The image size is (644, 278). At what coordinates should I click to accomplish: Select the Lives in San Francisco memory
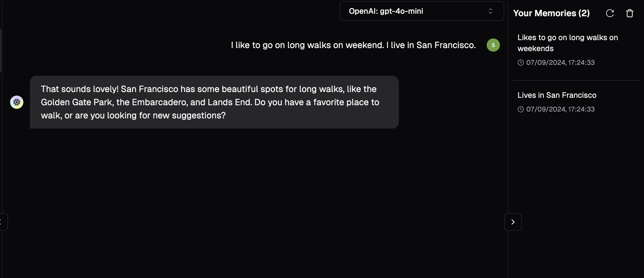click(x=557, y=95)
